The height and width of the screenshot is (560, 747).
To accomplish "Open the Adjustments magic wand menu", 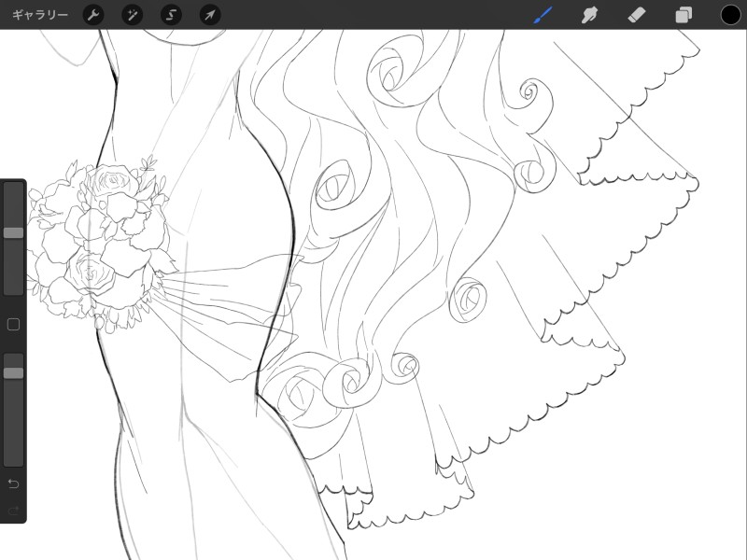I will click(132, 15).
